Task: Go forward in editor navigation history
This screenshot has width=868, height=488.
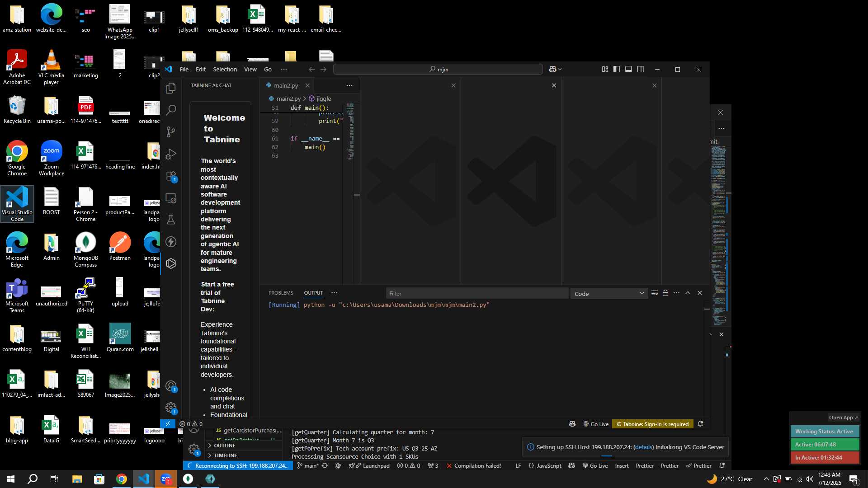Action: pyautogui.click(x=323, y=69)
